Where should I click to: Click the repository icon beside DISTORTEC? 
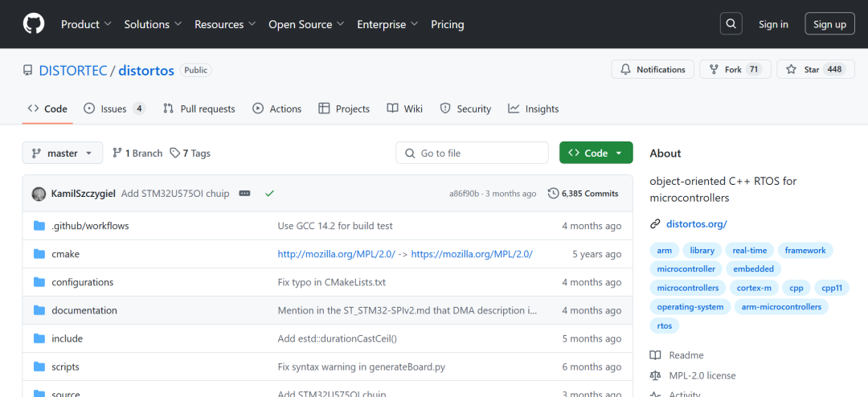[27, 71]
